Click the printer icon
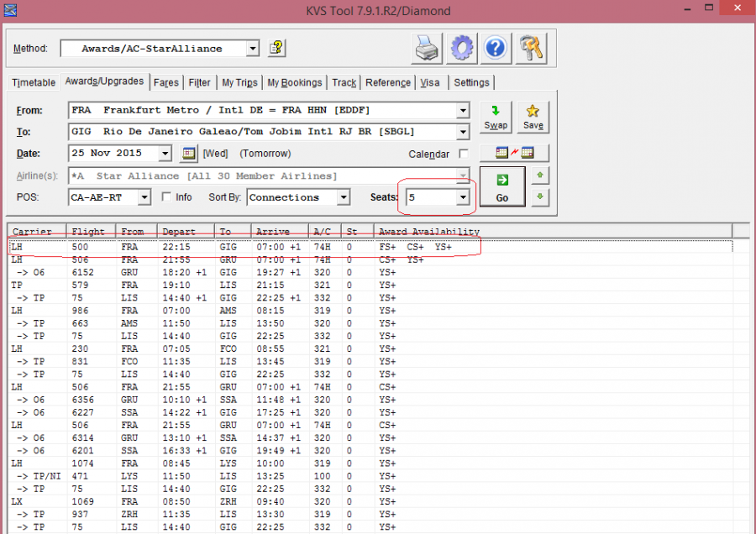The image size is (756, 534). (x=427, y=49)
